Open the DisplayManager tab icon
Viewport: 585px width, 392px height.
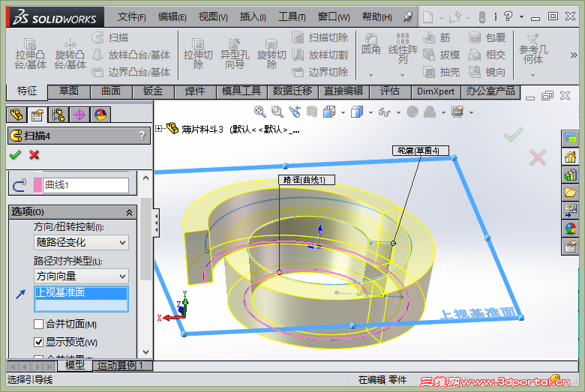pos(100,115)
